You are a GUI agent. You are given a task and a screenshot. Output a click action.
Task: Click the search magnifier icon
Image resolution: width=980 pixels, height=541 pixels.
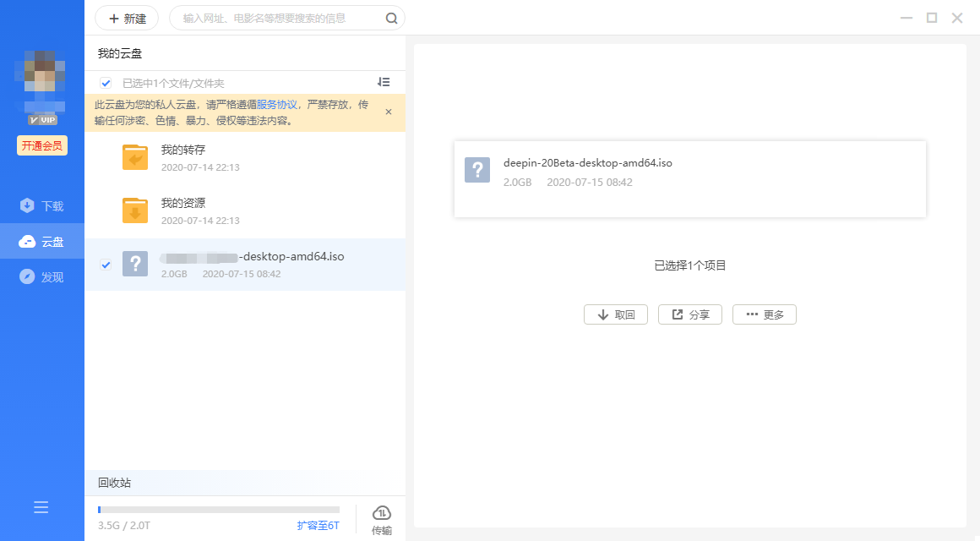pyautogui.click(x=391, y=18)
